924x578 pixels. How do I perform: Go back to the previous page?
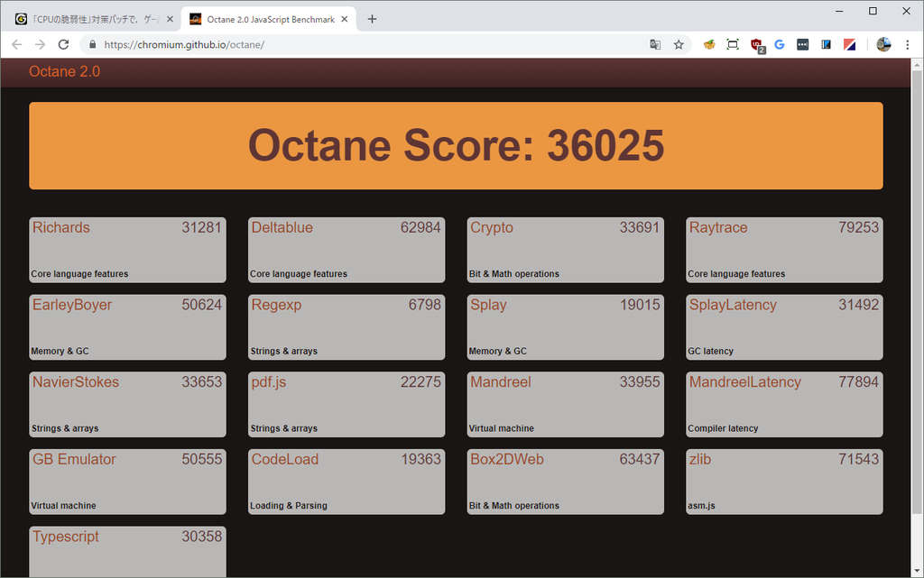(16, 45)
